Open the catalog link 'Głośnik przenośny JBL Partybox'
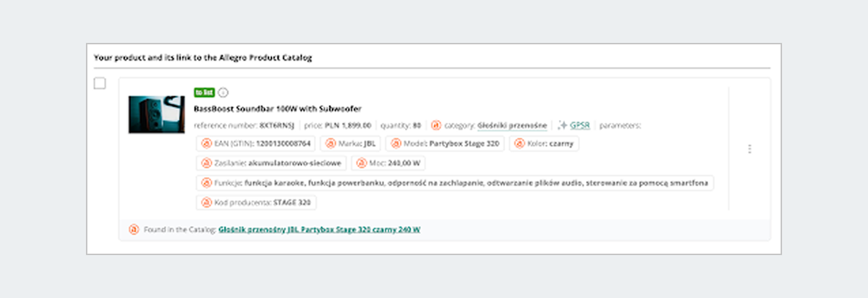 tap(319, 229)
